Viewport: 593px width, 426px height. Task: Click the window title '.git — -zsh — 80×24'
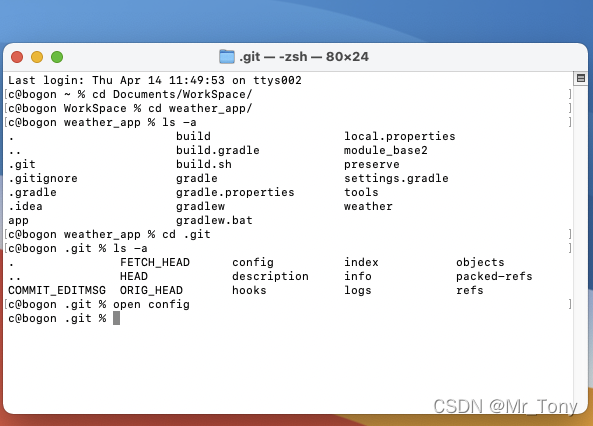point(304,57)
